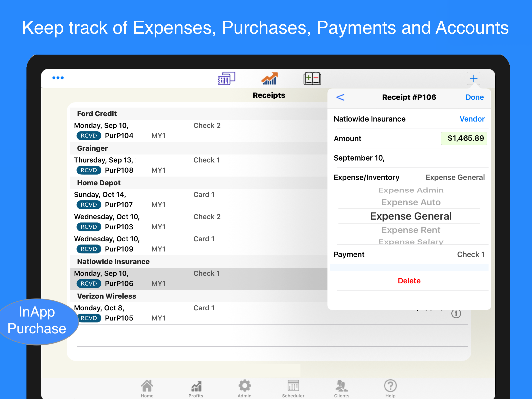Screen dimensions: 532x399
Task: Choose Expense Auto in the picker
Action: tap(411, 202)
